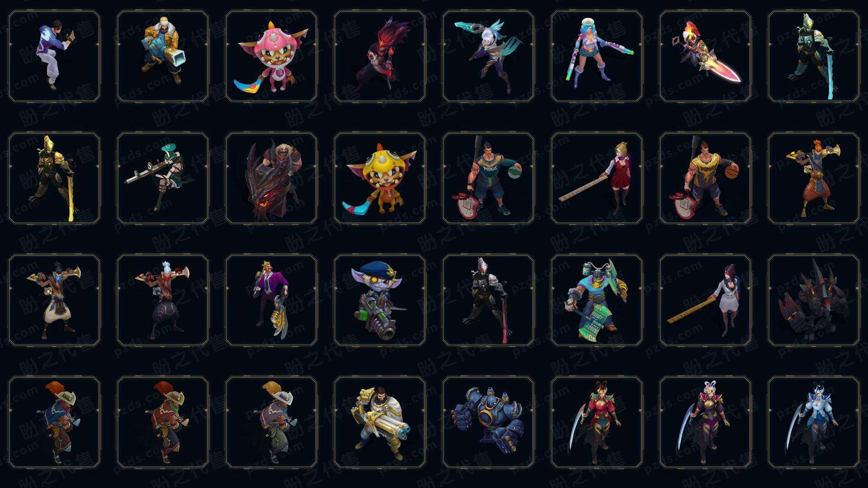Viewport: 868px width, 488px height.
Task: Pick the dark red dragon-shield Sion skin
Action: [271, 178]
